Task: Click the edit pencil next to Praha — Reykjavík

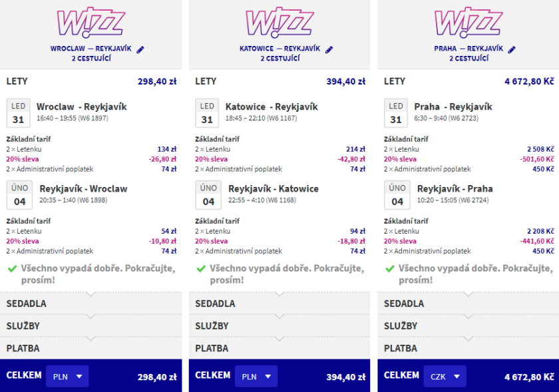Action: (512, 49)
